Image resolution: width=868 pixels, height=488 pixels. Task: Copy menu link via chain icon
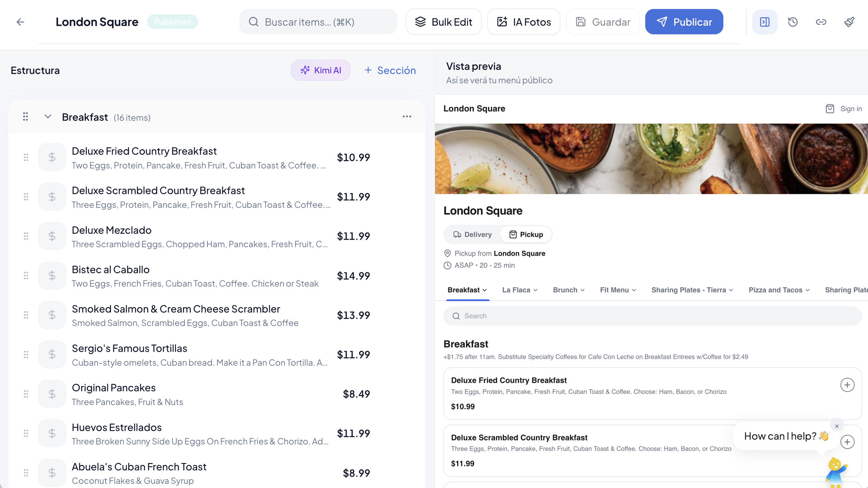coord(821,22)
